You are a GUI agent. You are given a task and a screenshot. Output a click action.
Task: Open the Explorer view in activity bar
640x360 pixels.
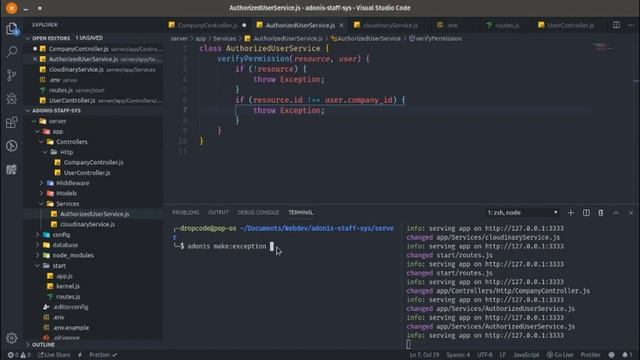point(12,29)
